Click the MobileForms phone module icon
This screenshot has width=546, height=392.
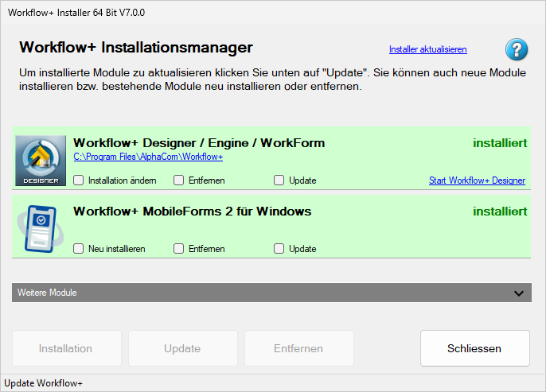pos(41,229)
